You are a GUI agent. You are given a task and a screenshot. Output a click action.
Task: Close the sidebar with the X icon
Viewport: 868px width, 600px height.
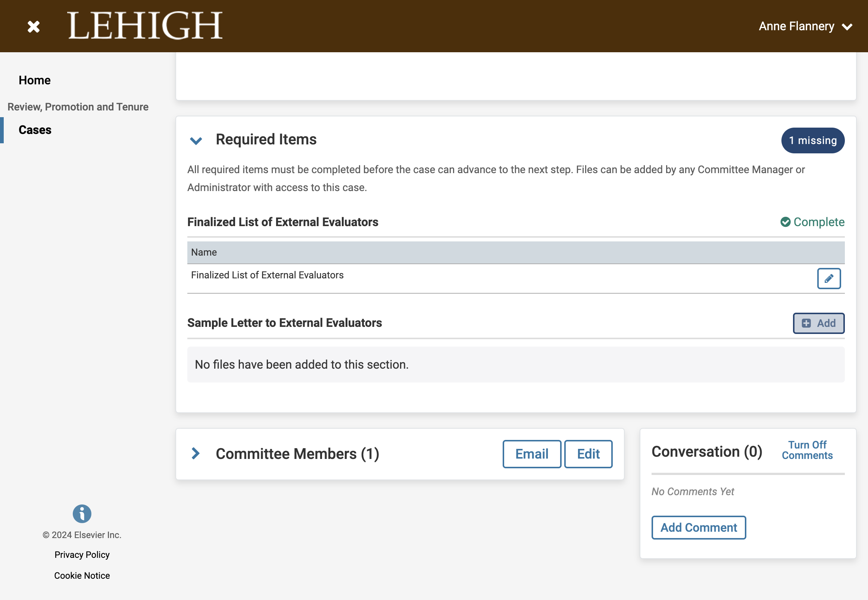tap(34, 26)
